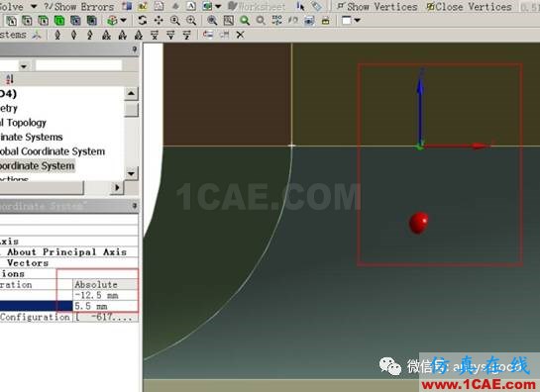540x392 pixels.
Task: Click the Look At icon
Action: (x=293, y=21)
